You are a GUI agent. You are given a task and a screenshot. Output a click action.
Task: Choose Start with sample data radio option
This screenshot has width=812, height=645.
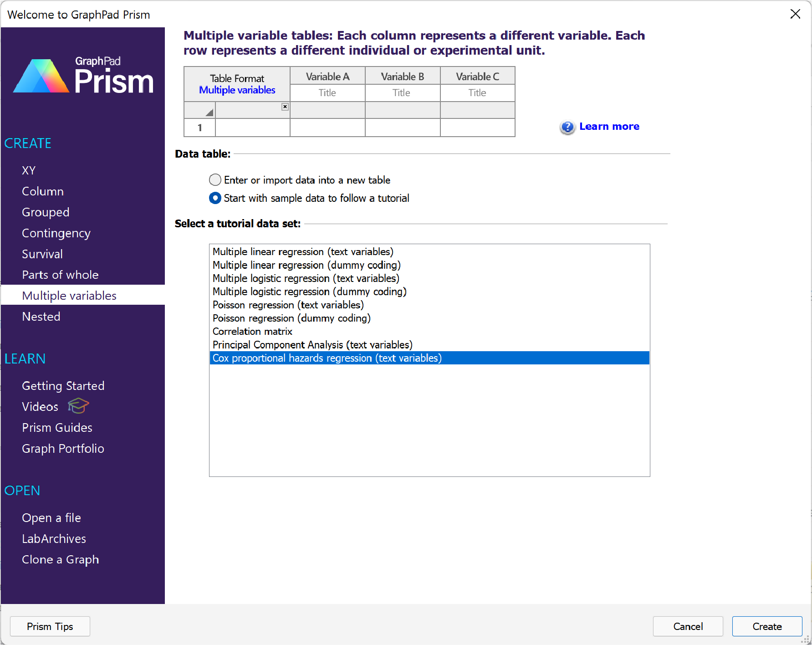click(215, 198)
